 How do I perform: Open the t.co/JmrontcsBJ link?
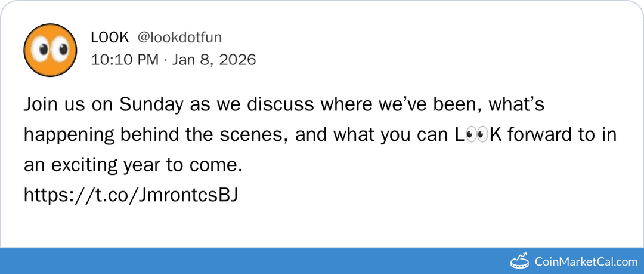tap(131, 195)
